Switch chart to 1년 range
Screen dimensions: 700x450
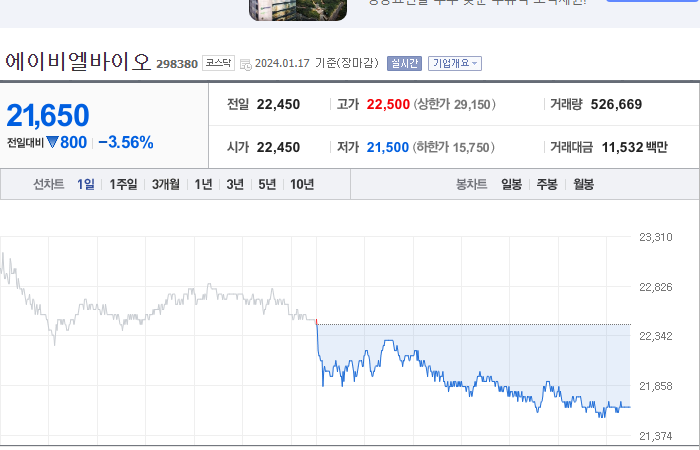(203, 184)
